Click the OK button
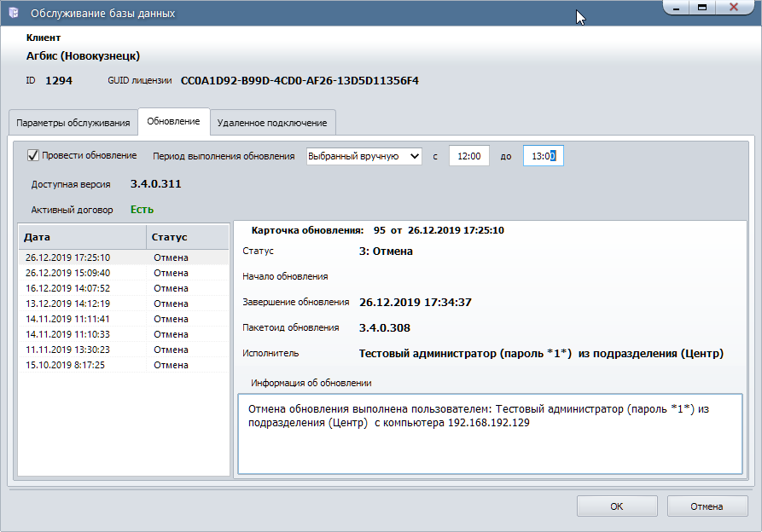Viewport: 762px width, 532px height. point(617,506)
